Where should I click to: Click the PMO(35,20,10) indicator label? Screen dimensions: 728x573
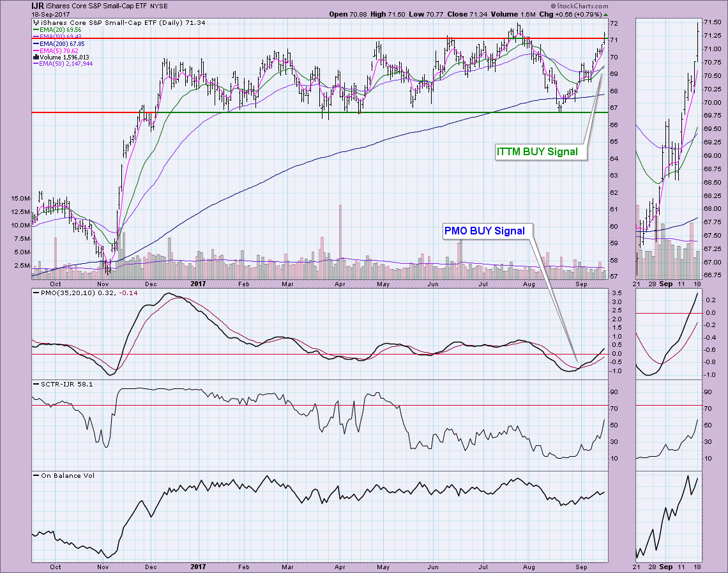[x=64, y=293]
